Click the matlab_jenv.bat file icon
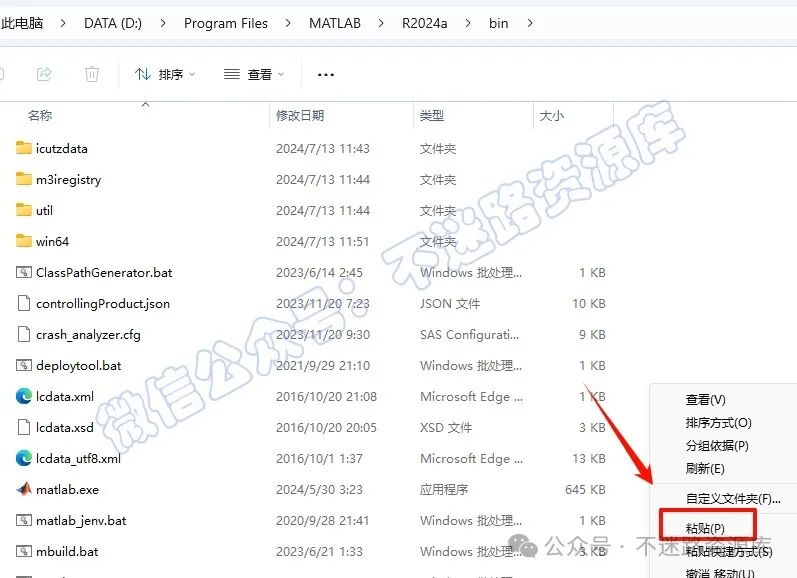 point(23,521)
